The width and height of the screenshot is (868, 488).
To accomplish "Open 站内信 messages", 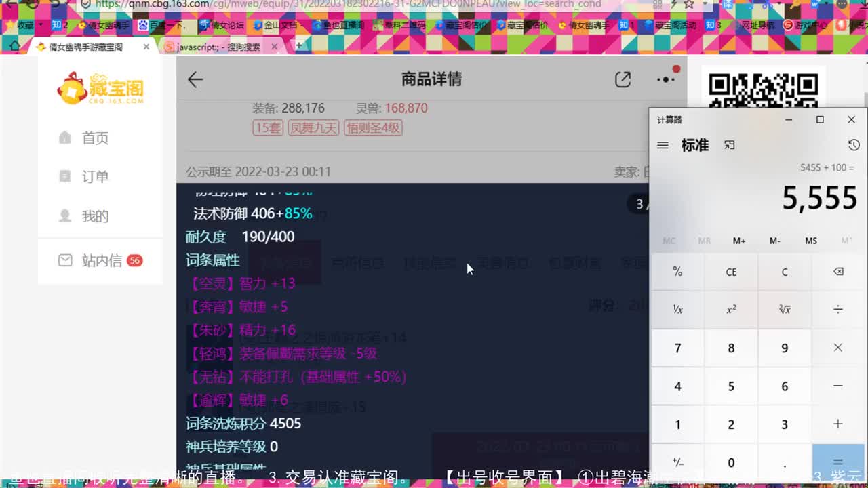I will [x=100, y=260].
